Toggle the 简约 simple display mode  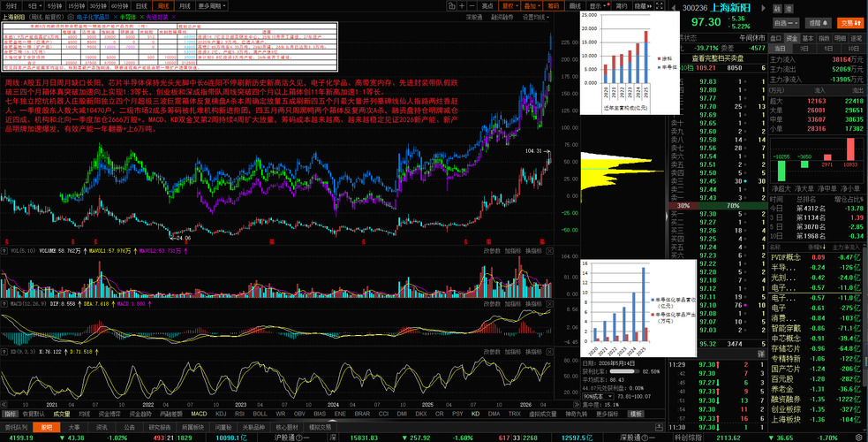tap(622, 5)
